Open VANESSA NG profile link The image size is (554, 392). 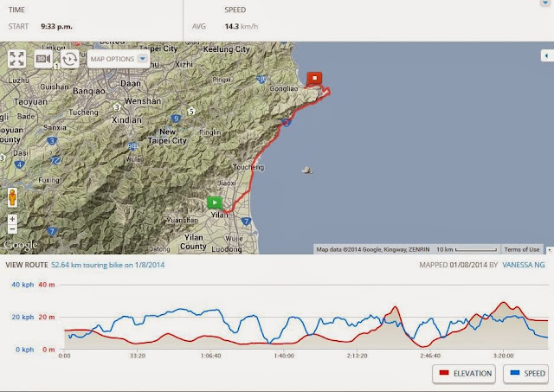click(x=523, y=265)
